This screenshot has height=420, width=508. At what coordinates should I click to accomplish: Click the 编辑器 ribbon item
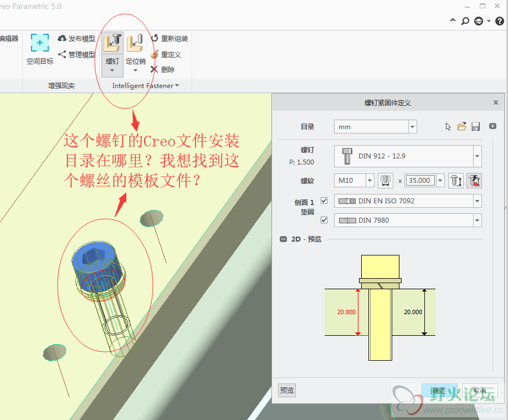click(x=9, y=39)
